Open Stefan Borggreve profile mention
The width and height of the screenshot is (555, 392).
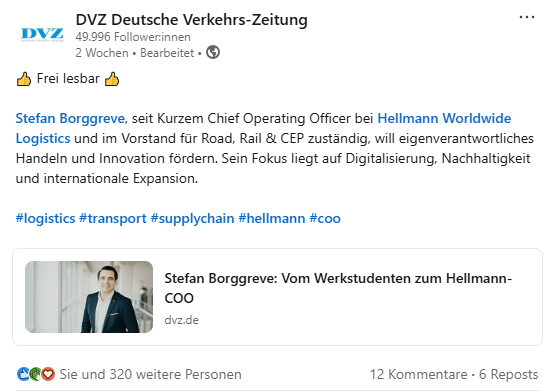pos(70,118)
